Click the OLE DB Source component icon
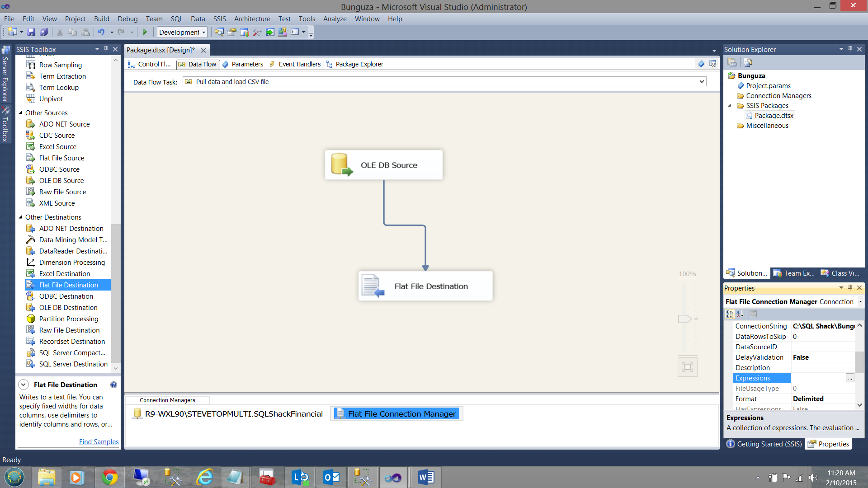Screen dimensions: 868x488 point(341,165)
